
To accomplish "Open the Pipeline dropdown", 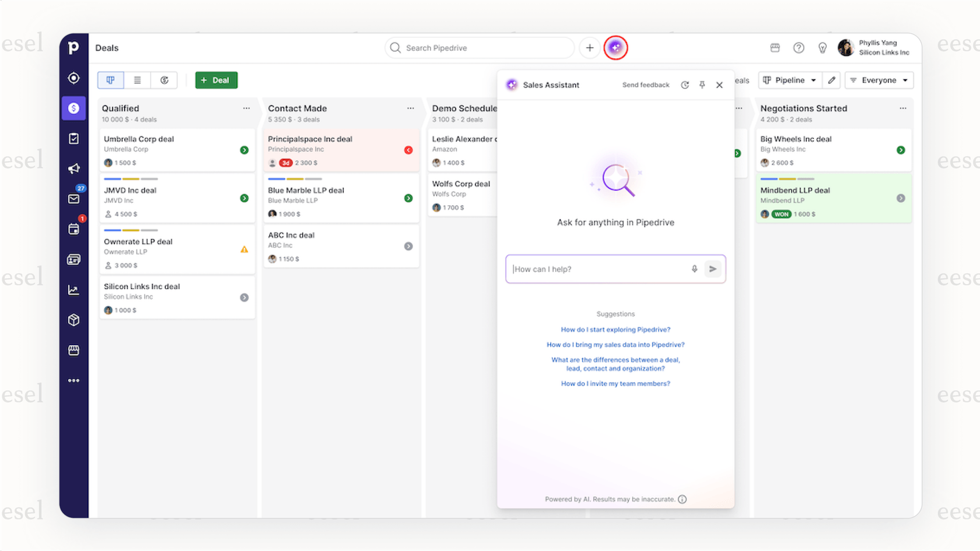I will pyautogui.click(x=790, y=80).
